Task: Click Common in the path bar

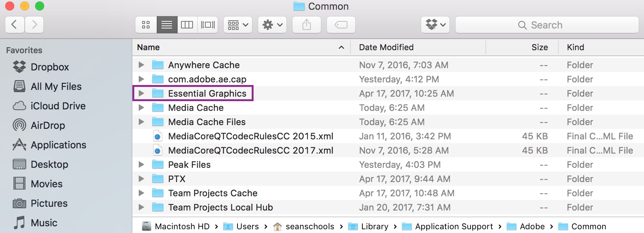Action: (x=582, y=226)
